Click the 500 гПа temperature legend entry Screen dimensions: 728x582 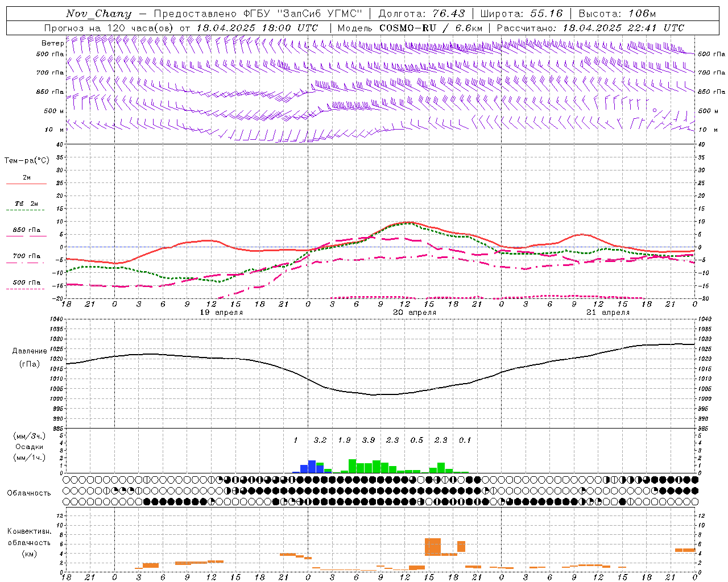27,282
